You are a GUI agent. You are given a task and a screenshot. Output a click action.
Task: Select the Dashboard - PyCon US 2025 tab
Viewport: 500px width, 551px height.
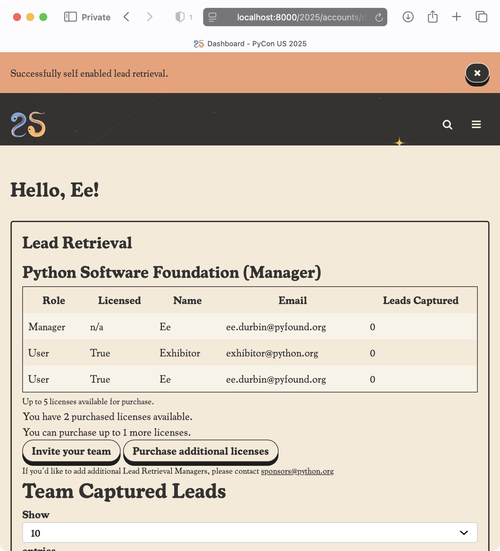pos(250,44)
